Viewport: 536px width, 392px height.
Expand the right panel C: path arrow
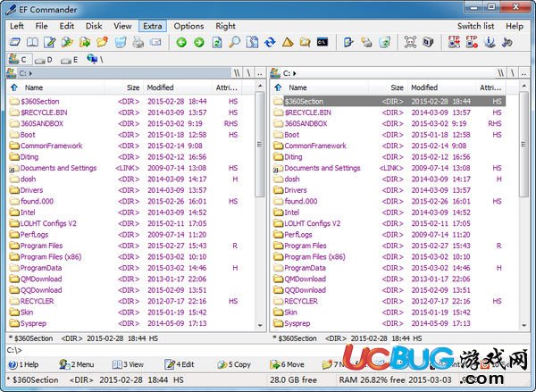294,73
